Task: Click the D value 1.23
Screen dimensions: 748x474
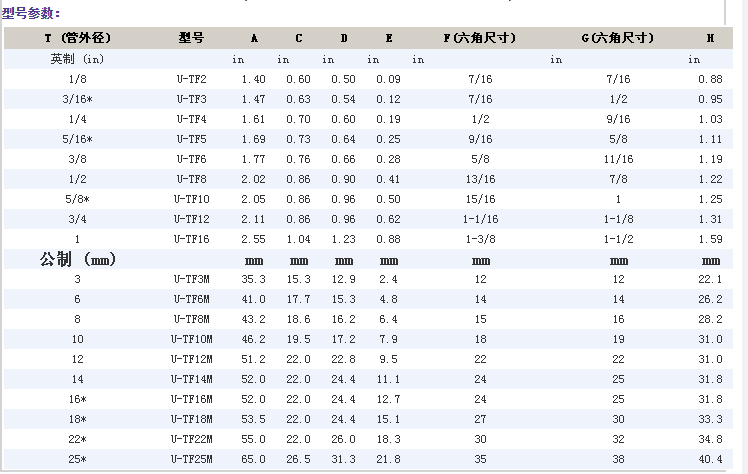Action: pyautogui.click(x=343, y=239)
